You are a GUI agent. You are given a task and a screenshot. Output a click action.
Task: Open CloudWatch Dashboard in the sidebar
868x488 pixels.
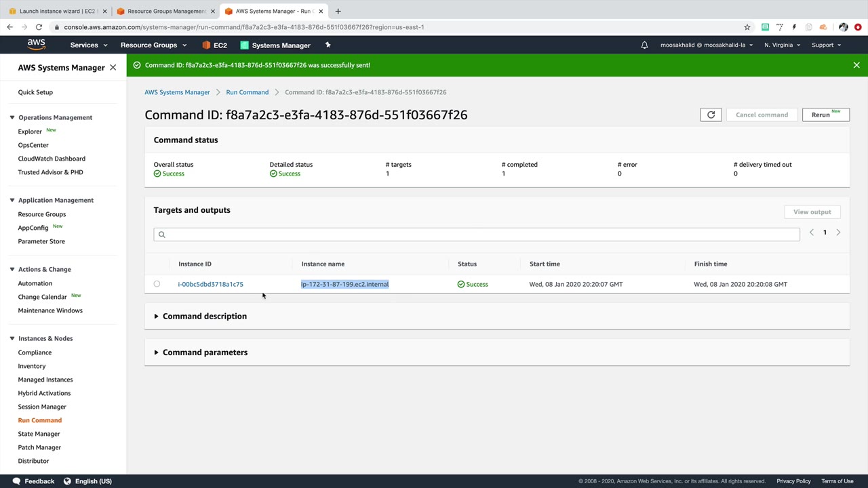tap(52, 159)
